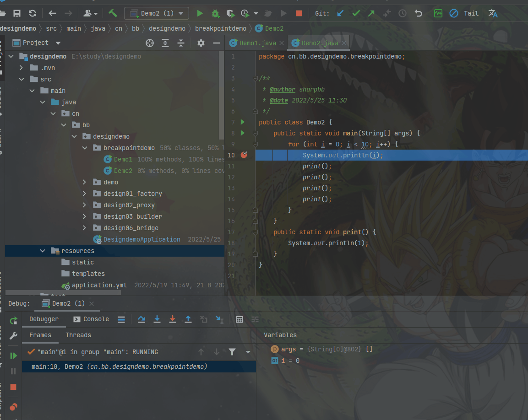Switch to the Console tab
Viewport: 528px width, 420px height.
point(91,319)
